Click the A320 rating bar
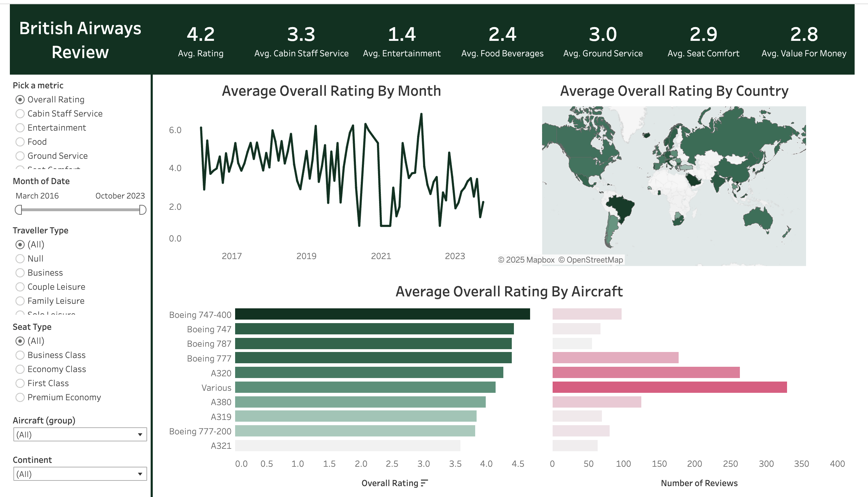 [x=369, y=372]
